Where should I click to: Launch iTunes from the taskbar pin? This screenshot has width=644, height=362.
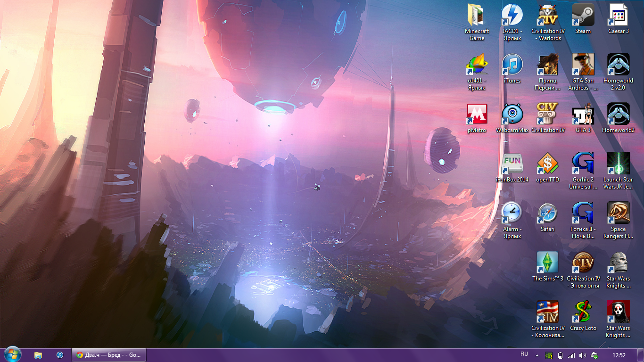[60, 355]
